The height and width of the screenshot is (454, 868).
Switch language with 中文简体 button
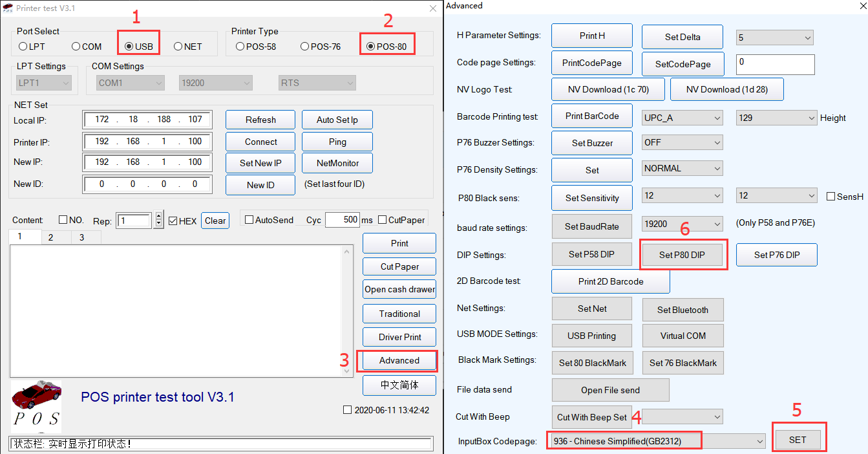click(399, 385)
